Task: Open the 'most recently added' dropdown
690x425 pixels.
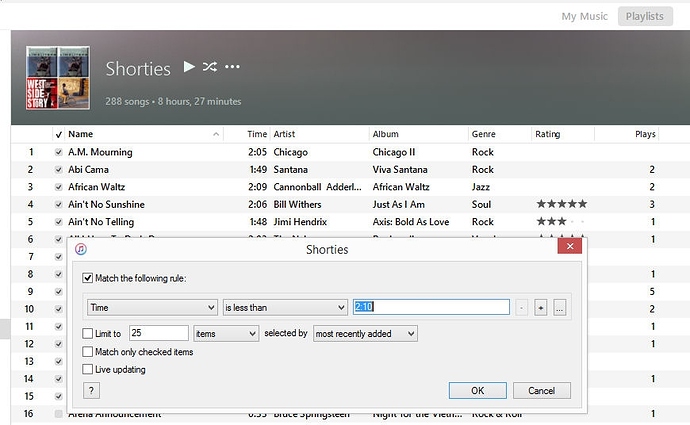Action: click(365, 333)
